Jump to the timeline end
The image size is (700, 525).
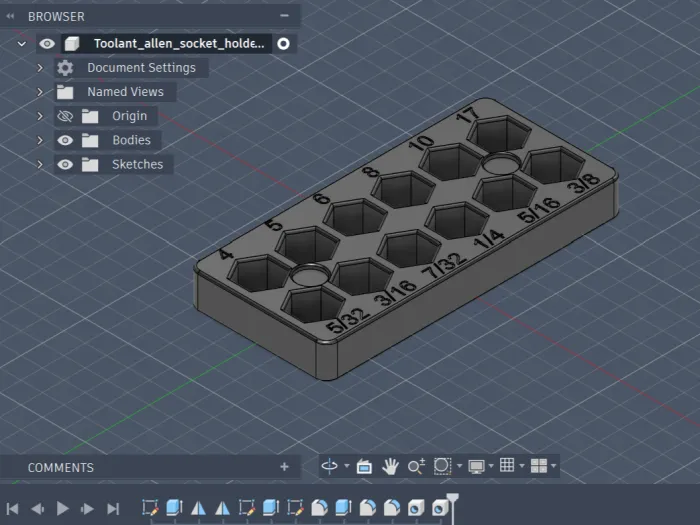coord(113,508)
